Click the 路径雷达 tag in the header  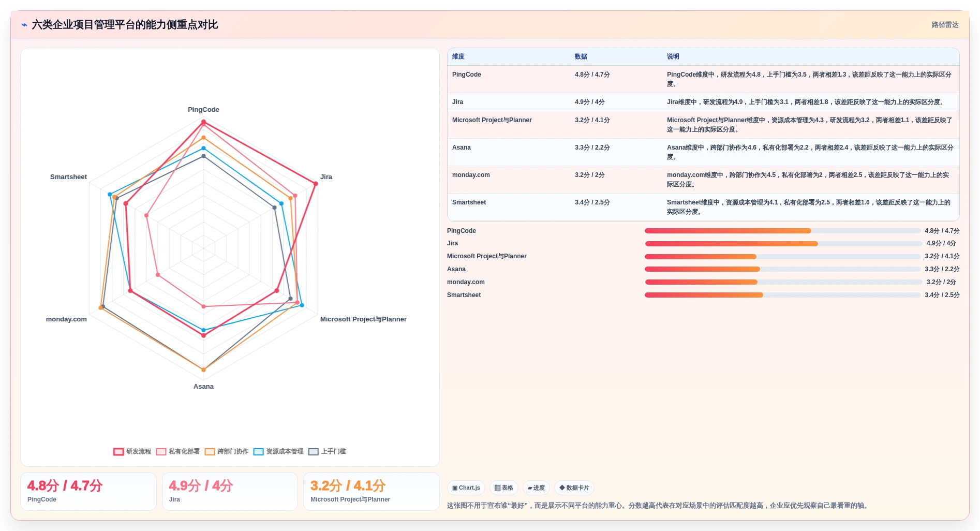(x=945, y=25)
